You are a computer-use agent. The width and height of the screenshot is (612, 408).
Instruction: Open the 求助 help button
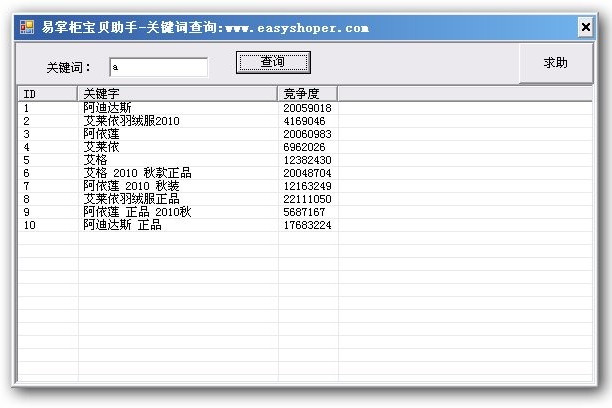tap(556, 63)
